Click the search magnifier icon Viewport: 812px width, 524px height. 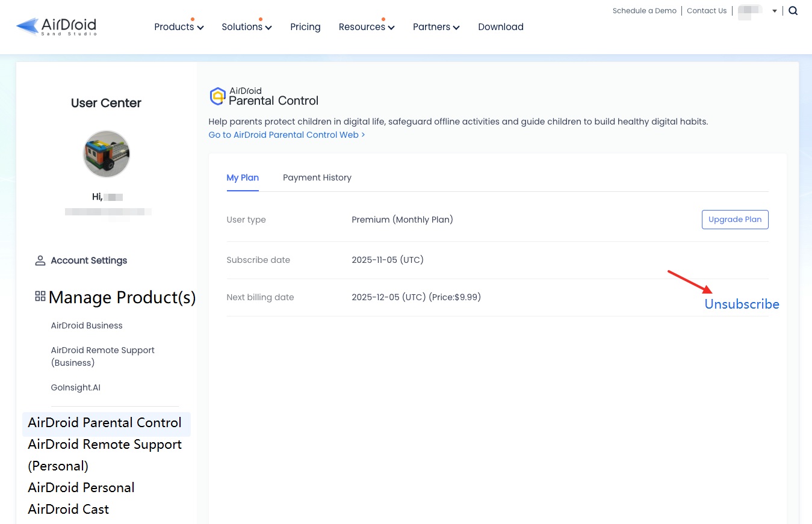793,10
